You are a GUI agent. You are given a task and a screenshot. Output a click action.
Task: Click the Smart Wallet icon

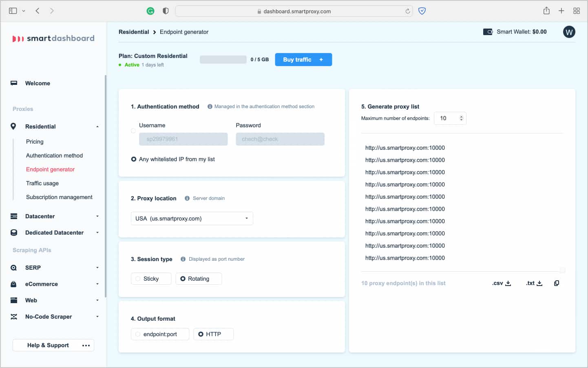coord(488,32)
